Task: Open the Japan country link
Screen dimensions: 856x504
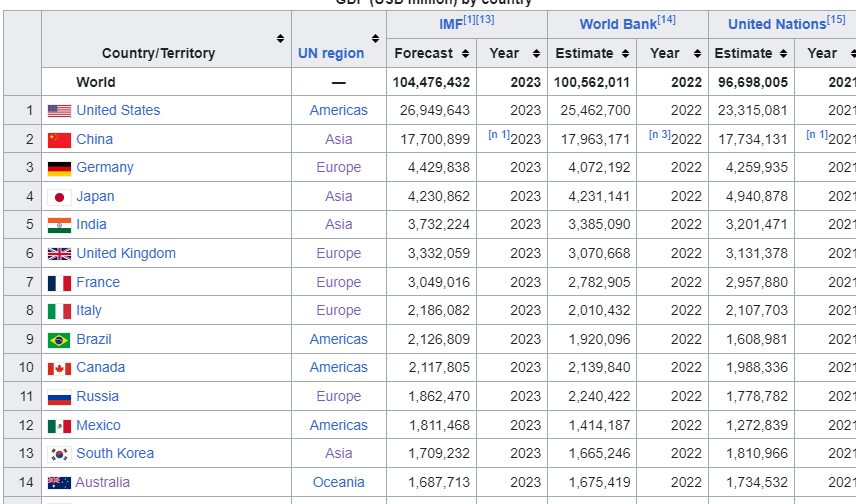Action: coord(95,197)
